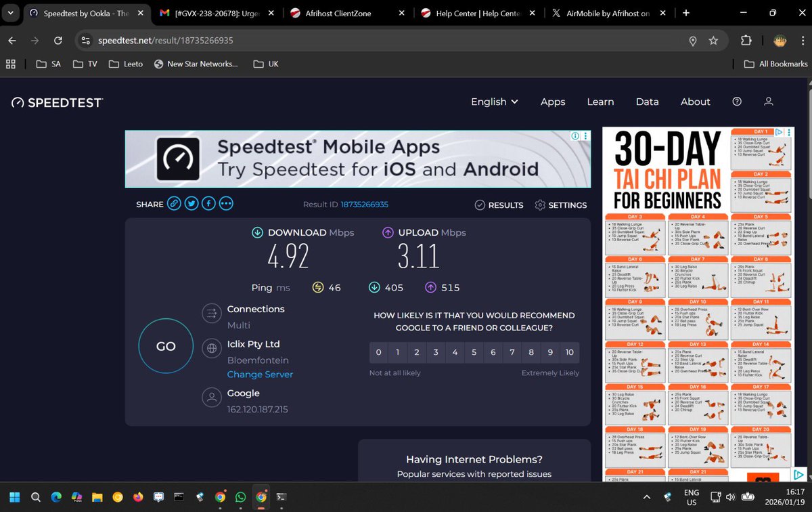The height and width of the screenshot is (512, 812).
Task: Open the bookmarks apps grid icon
Action: click(x=10, y=64)
